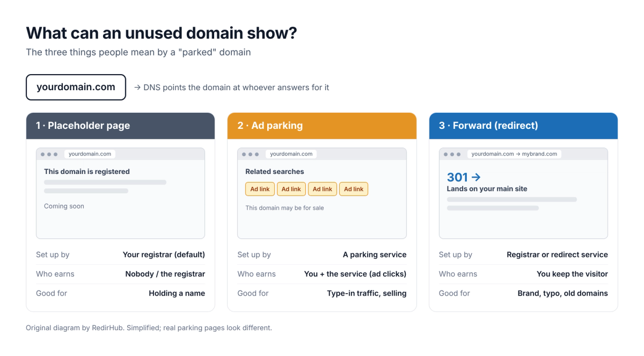Click the yourdomain.com box under the title
644x356 pixels.
[x=76, y=87]
